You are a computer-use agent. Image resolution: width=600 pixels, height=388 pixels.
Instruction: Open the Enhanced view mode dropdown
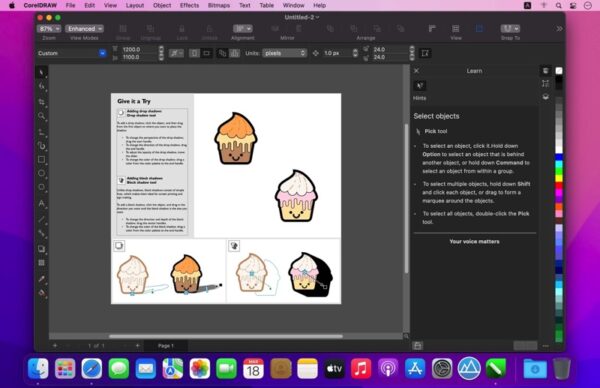tap(85, 29)
